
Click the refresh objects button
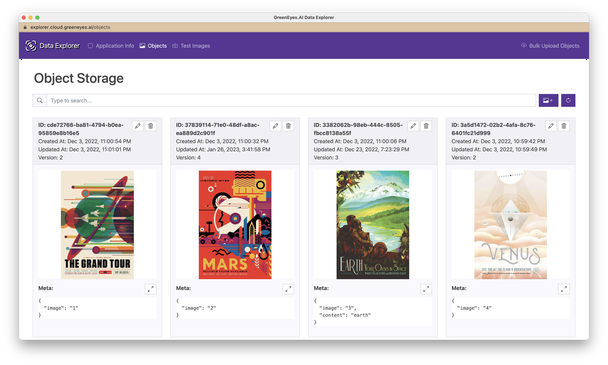568,100
